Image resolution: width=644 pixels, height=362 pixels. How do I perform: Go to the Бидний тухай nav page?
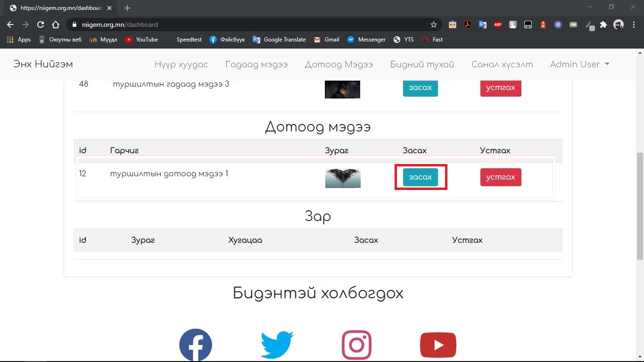[422, 64]
